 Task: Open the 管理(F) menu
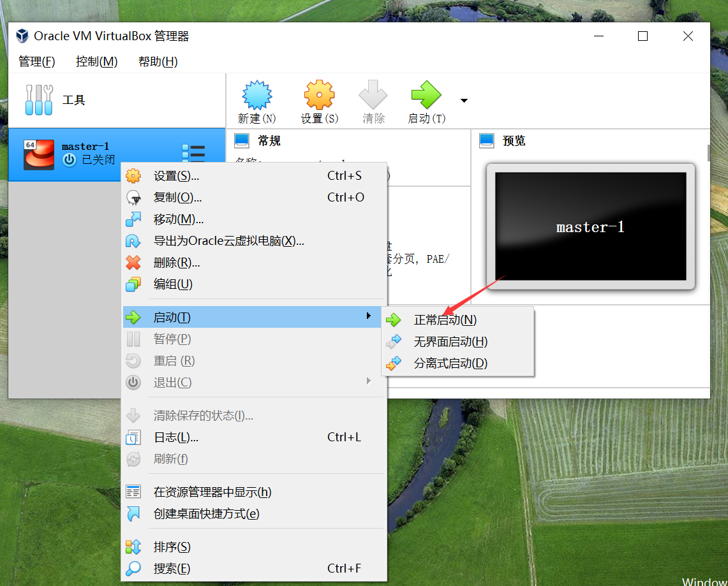coord(36,61)
